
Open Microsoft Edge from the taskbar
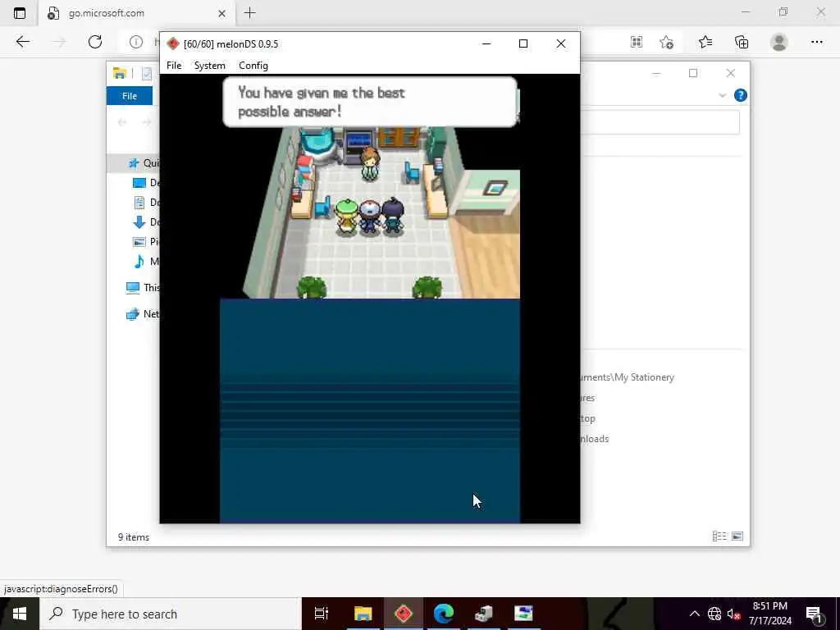444,614
